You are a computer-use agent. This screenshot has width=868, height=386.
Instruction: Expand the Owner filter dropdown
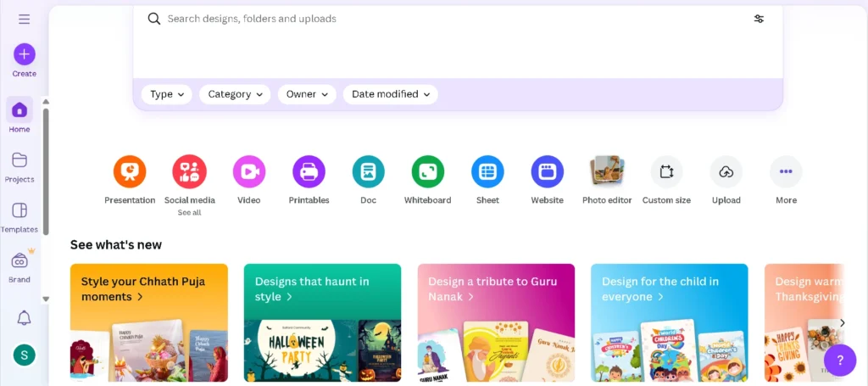pyautogui.click(x=307, y=94)
